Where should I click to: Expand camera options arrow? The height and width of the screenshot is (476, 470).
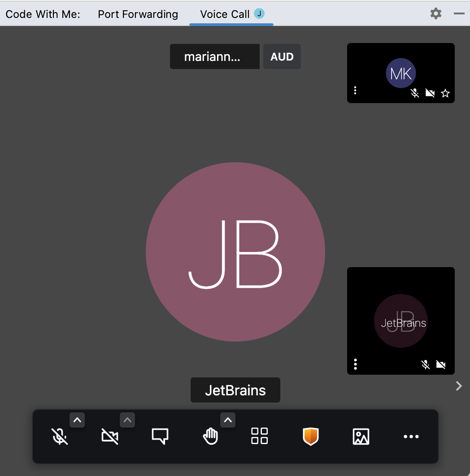click(127, 420)
